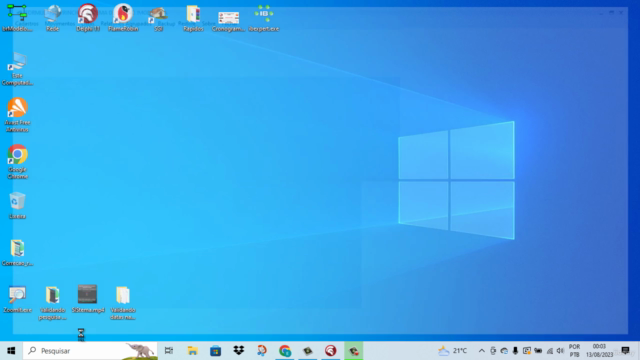The image size is (640, 360).
Task: Open the Sistema.mp4 video file
Action: pos(88,299)
